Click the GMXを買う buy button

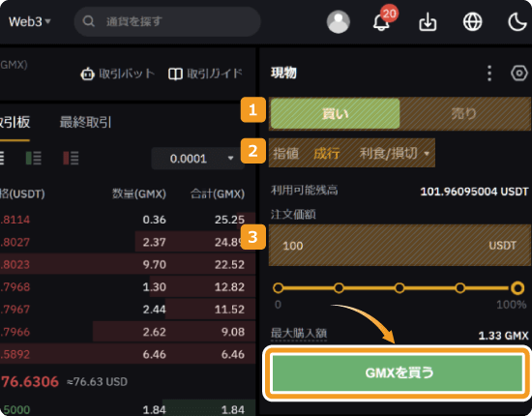(398, 372)
